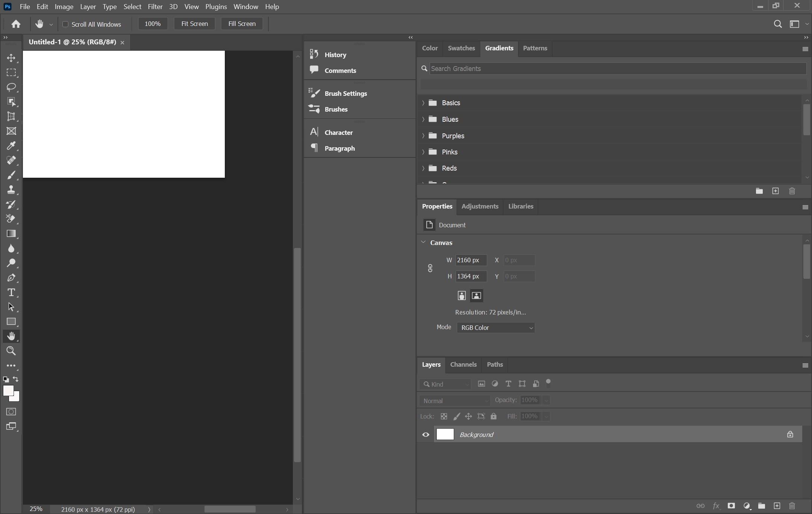Select the Gradient tool in toolbar
This screenshot has height=514, width=812.
tap(11, 234)
